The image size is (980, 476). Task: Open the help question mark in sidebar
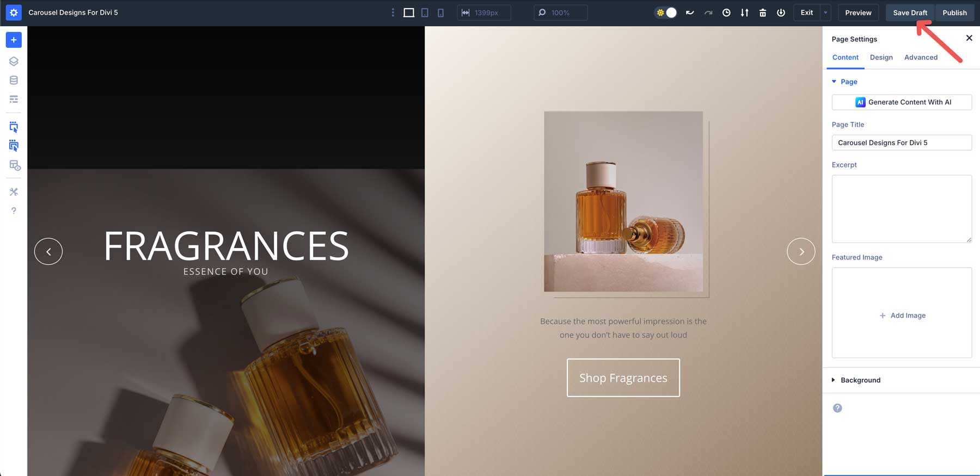[x=14, y=211]
